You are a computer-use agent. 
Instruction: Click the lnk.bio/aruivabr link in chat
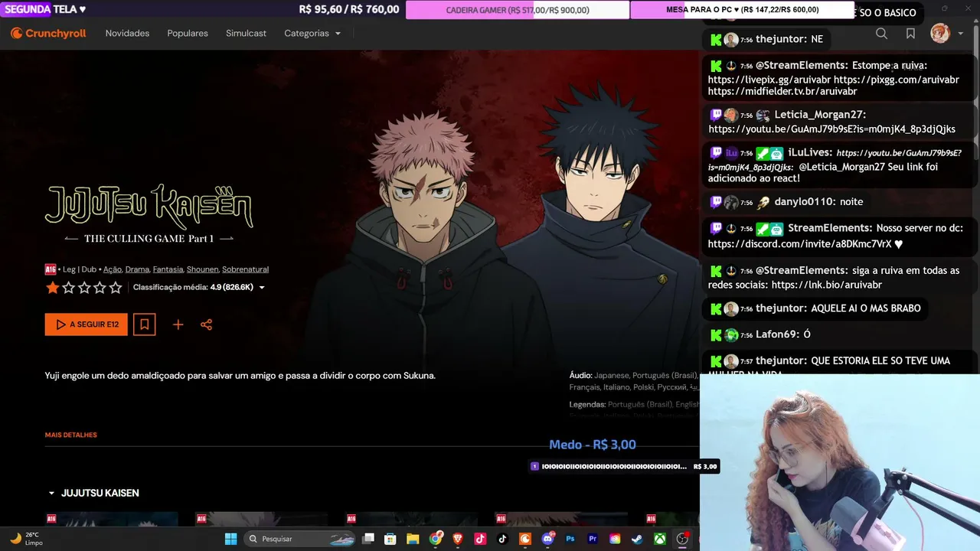(827, 285)
